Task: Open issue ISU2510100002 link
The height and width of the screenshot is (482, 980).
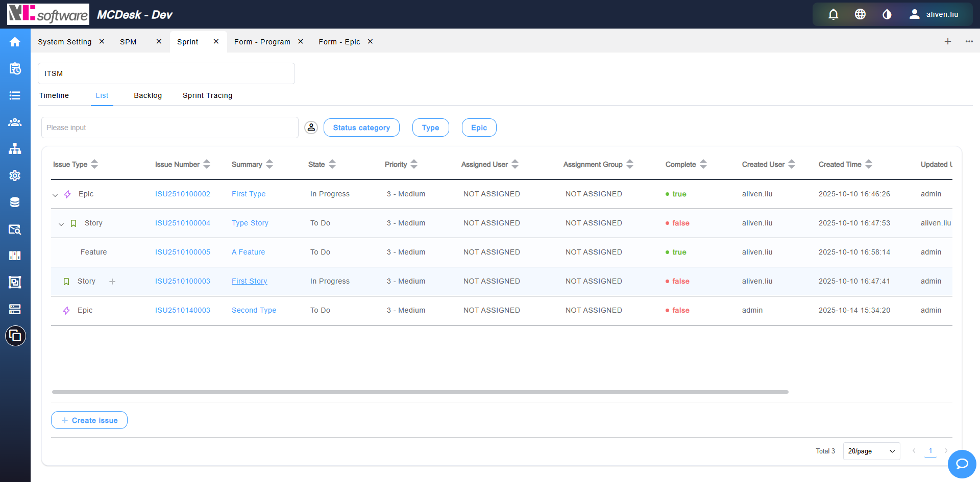Action: [183, 194]
